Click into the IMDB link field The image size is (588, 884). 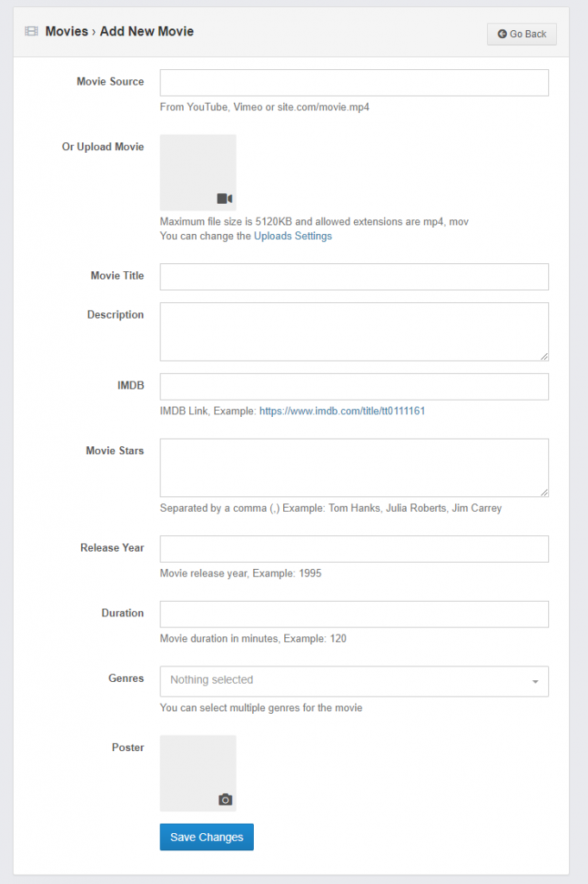tap(354, 387)
